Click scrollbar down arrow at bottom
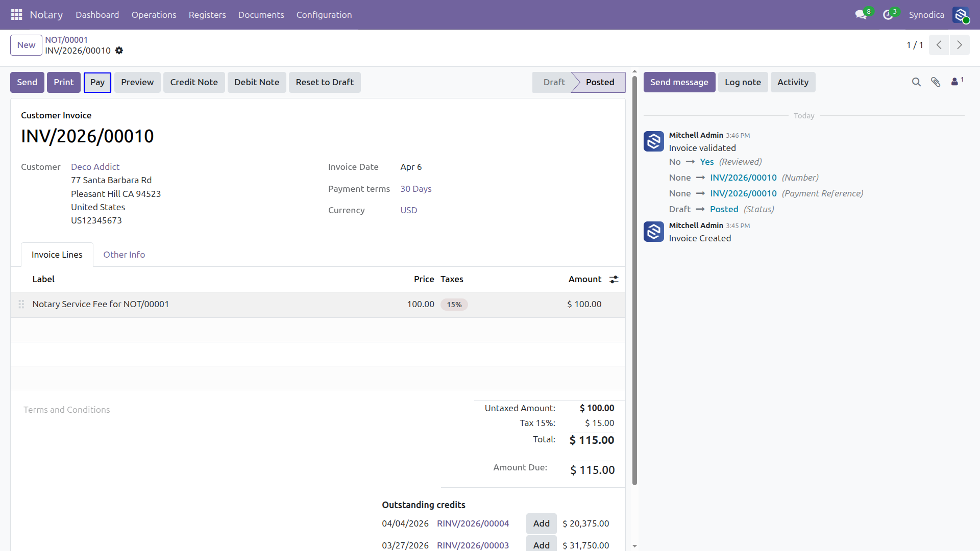The image size is (980, 551). coord(634,546)
